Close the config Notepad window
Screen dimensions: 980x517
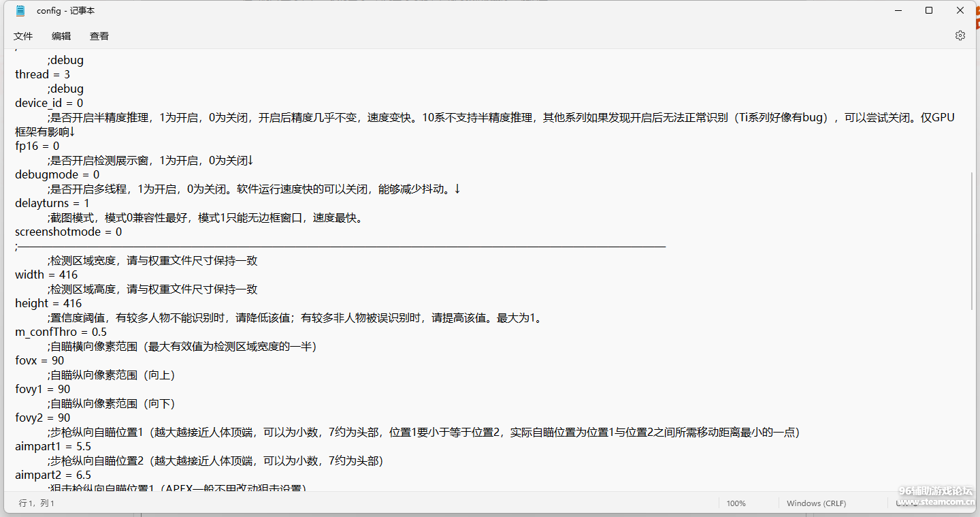[960, 11]
